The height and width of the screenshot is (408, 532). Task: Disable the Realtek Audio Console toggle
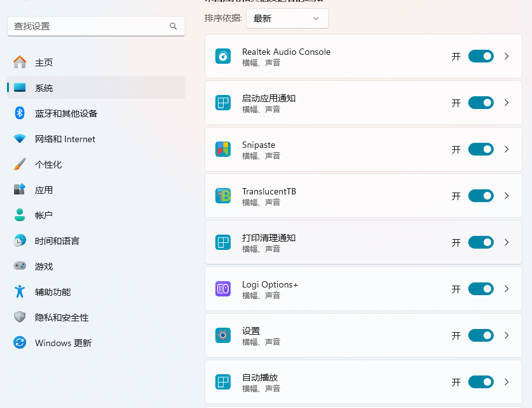tap(480, 56)
